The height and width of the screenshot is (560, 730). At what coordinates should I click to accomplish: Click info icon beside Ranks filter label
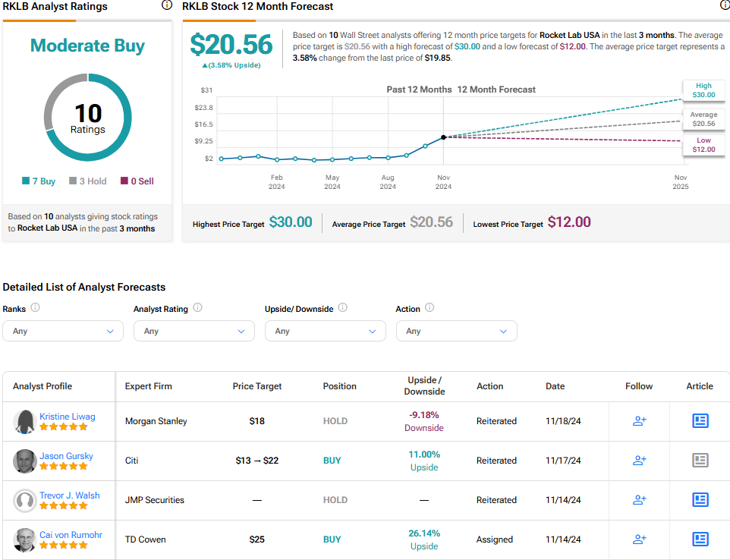click(35, 308)
